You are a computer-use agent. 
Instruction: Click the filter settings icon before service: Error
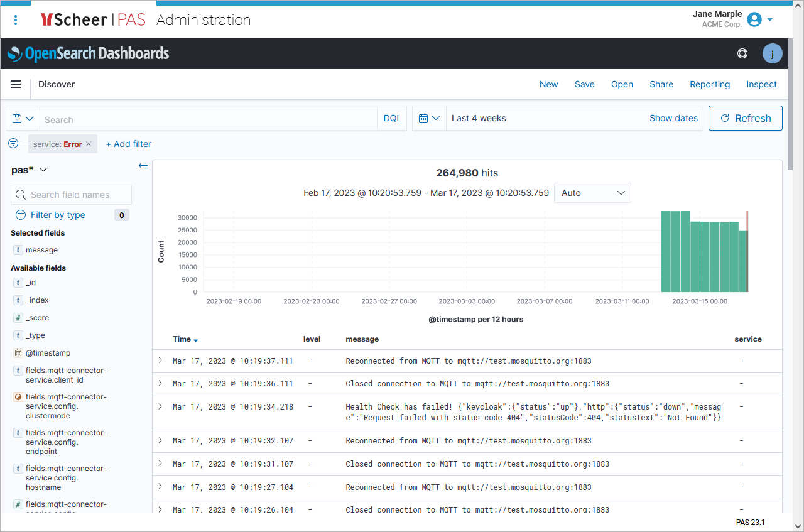click(13, 143)
